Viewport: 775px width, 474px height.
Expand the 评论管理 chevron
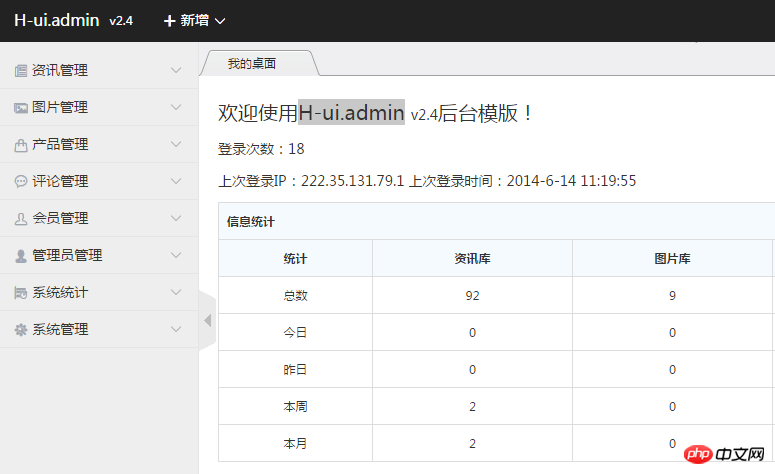click(x=176, y=181)
